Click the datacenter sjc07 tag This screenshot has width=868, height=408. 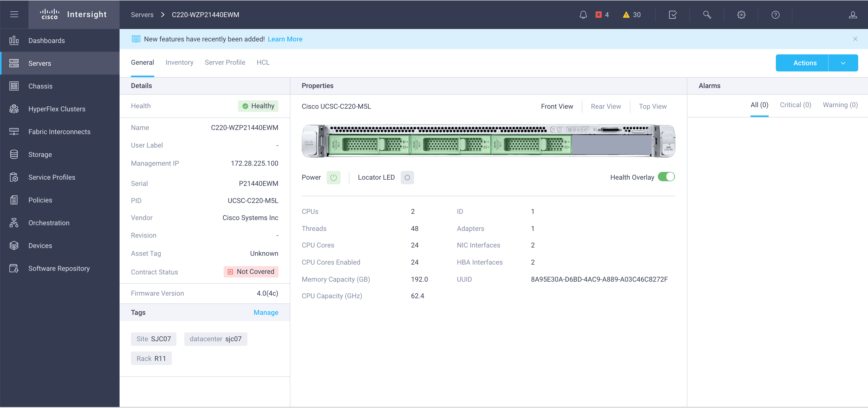click(x=215, y=339)
